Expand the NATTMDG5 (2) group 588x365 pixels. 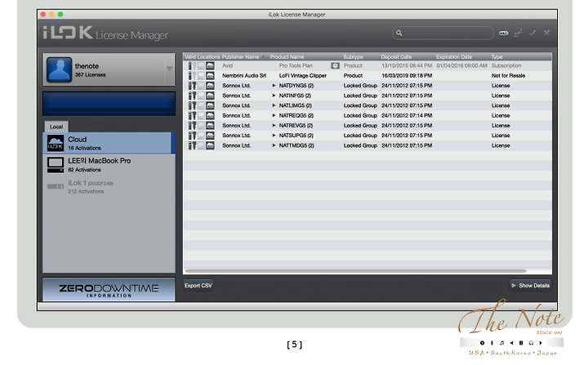[x=274, y=145]
